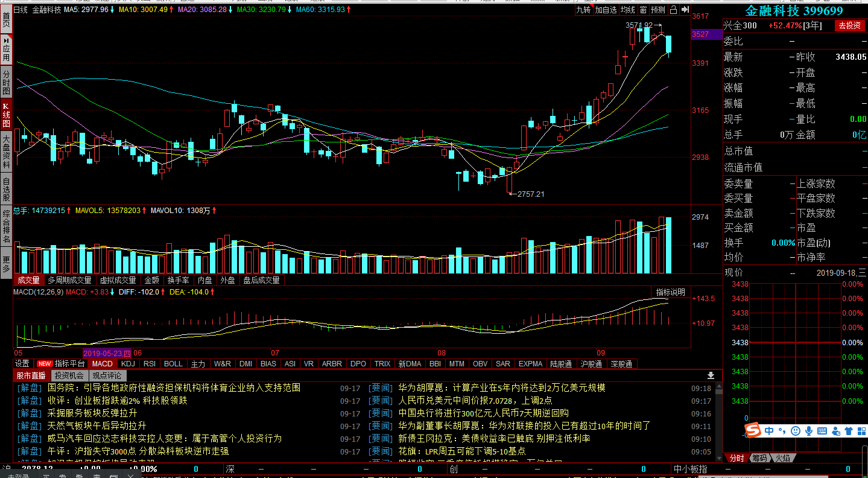Switch to the BIAS indicator
868x478 pixels.
pyautogui.click(x=268, y=364)
